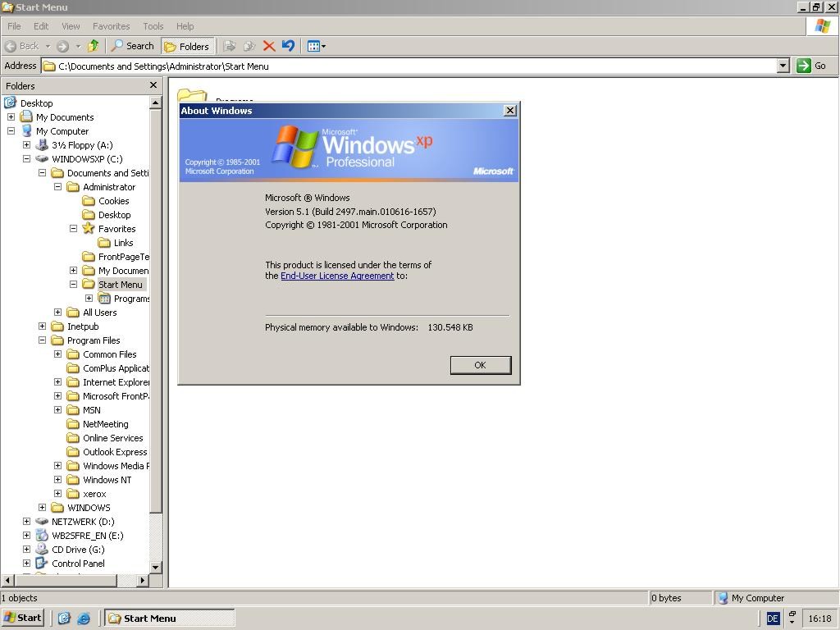The width and height of the screenshot is (840, 630).
Task: Open the Back history dropdown arrow
Action: click(48, 46)
